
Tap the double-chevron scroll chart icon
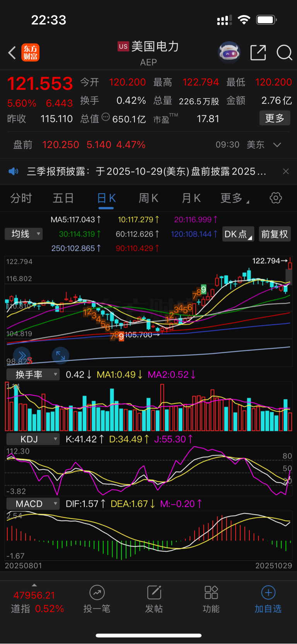click(22, 355)
